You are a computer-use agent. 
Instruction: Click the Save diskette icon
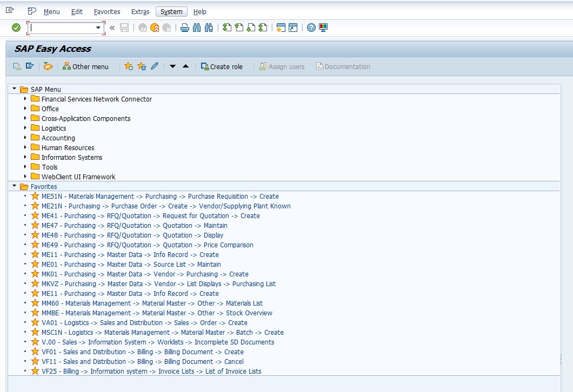pyautogui.click(x=124, y=28)
